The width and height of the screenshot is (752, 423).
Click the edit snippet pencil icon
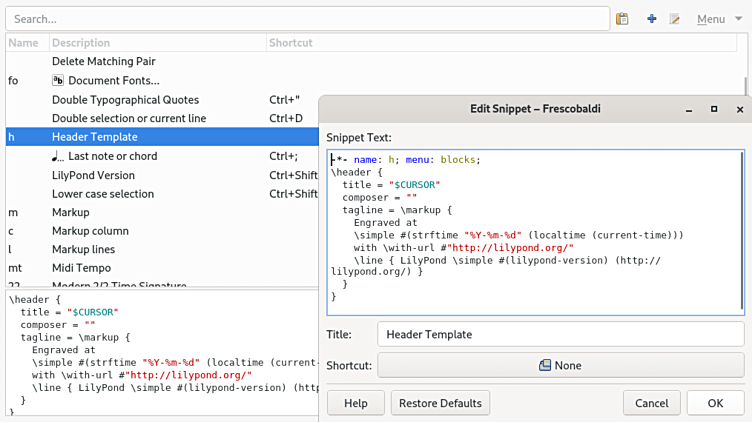click(x=675, y=19)
